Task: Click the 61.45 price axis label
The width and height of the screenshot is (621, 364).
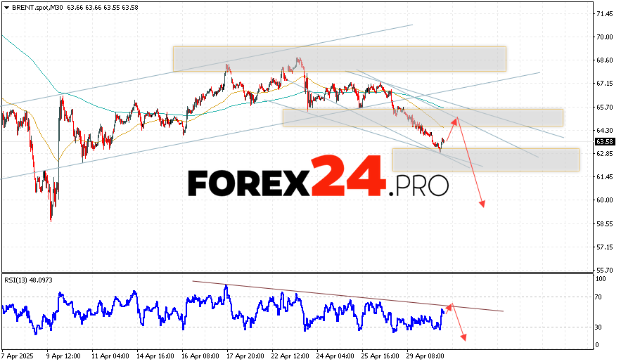Action: point(604,177)
